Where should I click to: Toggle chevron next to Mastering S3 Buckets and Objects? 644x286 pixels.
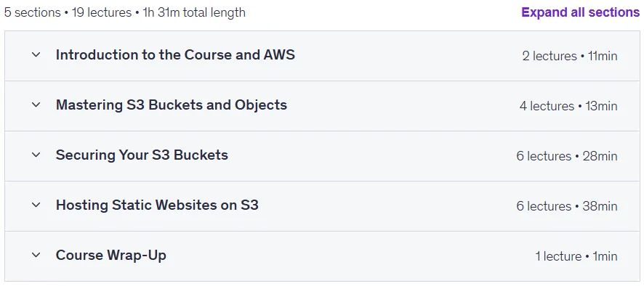click(x=36, y=105)
